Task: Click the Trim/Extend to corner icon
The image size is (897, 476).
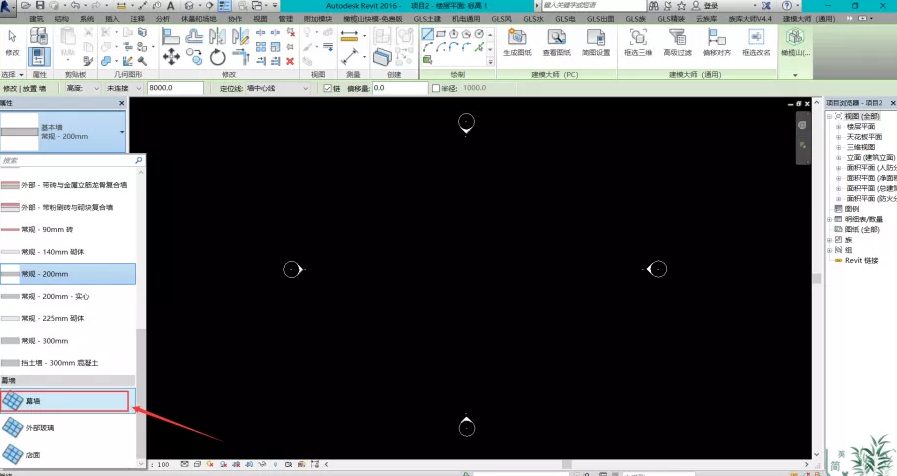Action: point(241,57)
